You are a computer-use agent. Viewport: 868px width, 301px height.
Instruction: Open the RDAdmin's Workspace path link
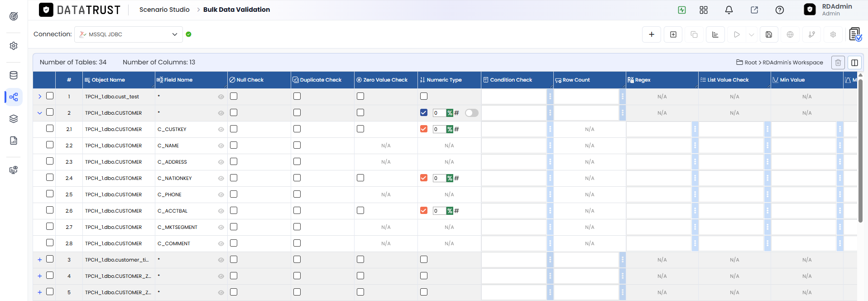coord(792,63)
